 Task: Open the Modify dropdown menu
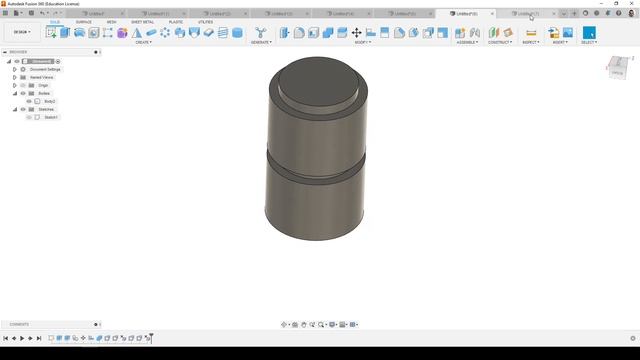point(362,42)
